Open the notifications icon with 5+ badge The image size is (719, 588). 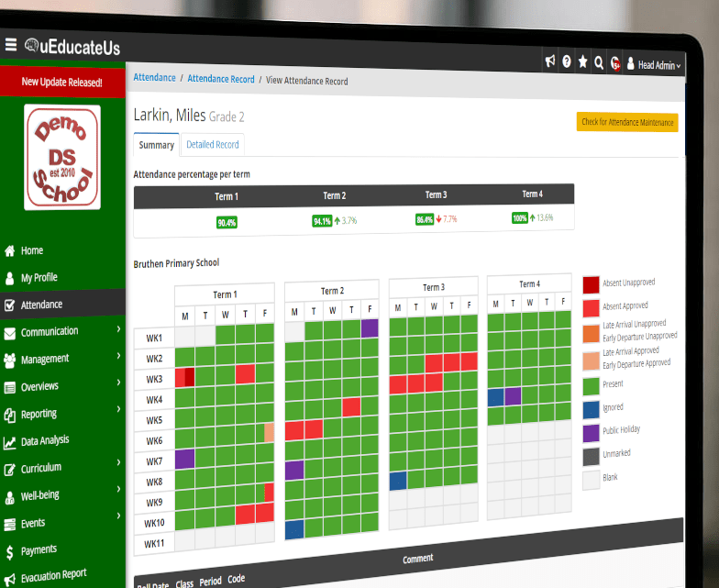615,64
